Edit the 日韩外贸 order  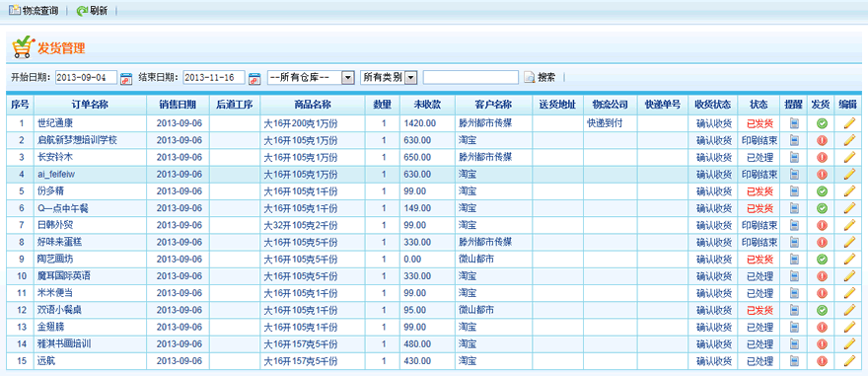pos(849,225)
